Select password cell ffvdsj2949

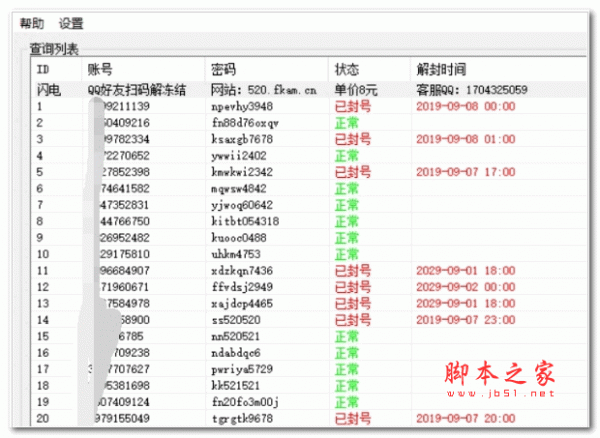pyautogui.click(x=242, y=287)
